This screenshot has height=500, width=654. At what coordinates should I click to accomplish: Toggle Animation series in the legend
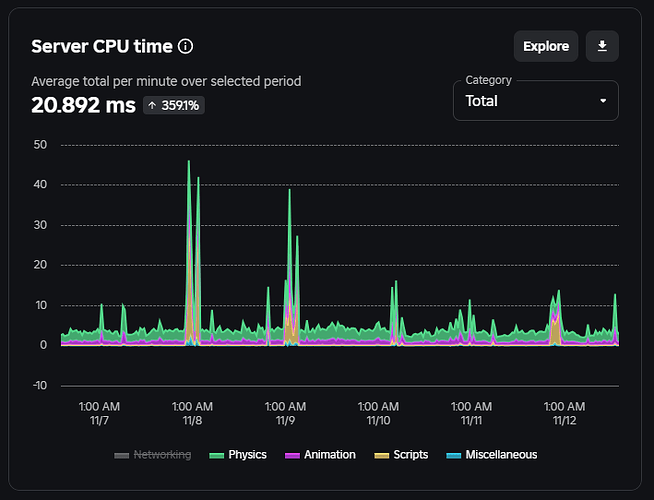tap(320, 455)
